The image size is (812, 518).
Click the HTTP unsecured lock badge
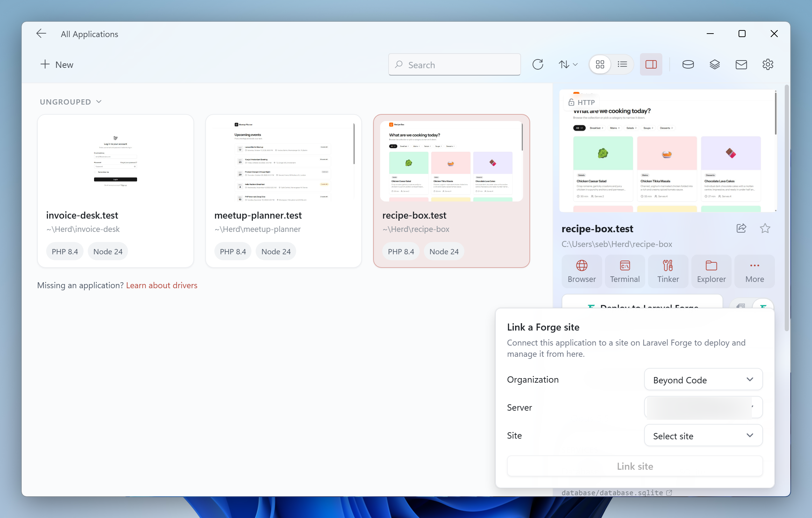pyautogui.click(x=581, y=102)
